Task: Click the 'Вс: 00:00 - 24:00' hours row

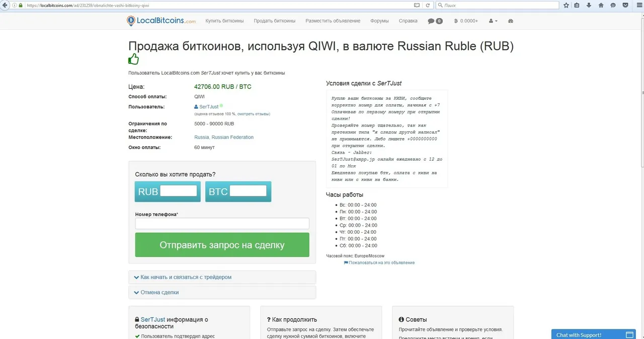Action: pos(358,205)
